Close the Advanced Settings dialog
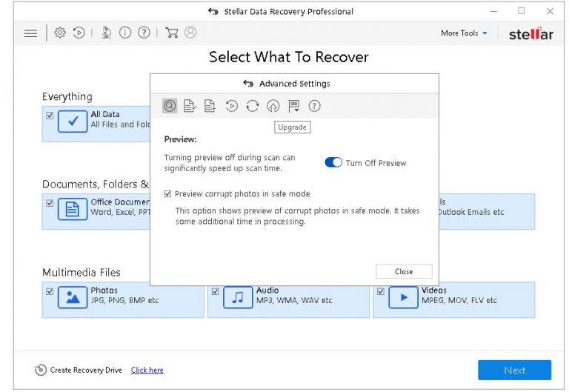Image resolution: width=569 pixels, height=392 pixels. click(x=404, y=271)
